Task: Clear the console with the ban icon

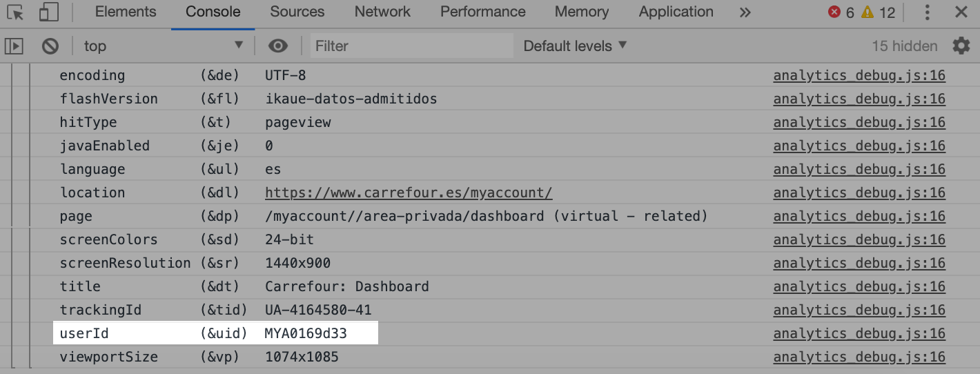Action: coord(50,46)
